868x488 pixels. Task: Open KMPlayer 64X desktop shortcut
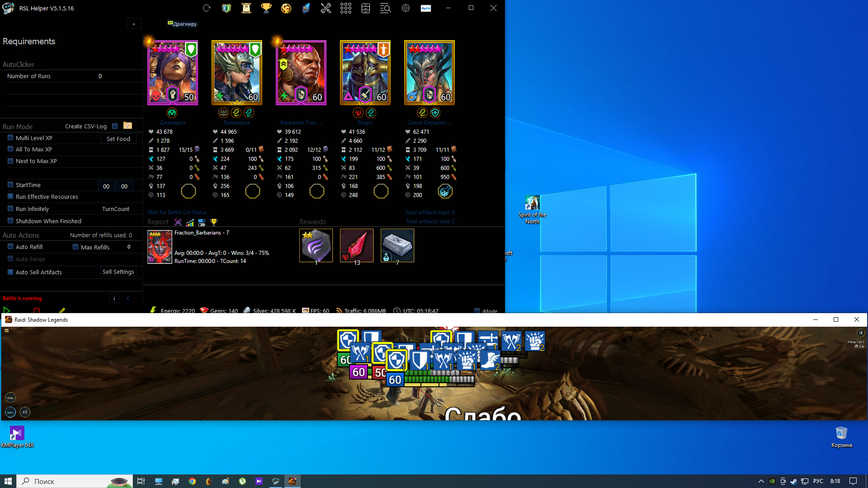[17, 437]
